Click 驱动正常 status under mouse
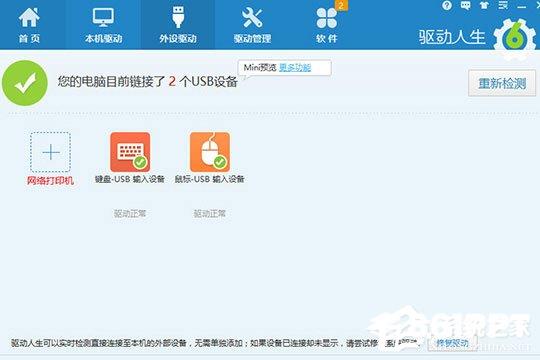 [x=210, y=214]
